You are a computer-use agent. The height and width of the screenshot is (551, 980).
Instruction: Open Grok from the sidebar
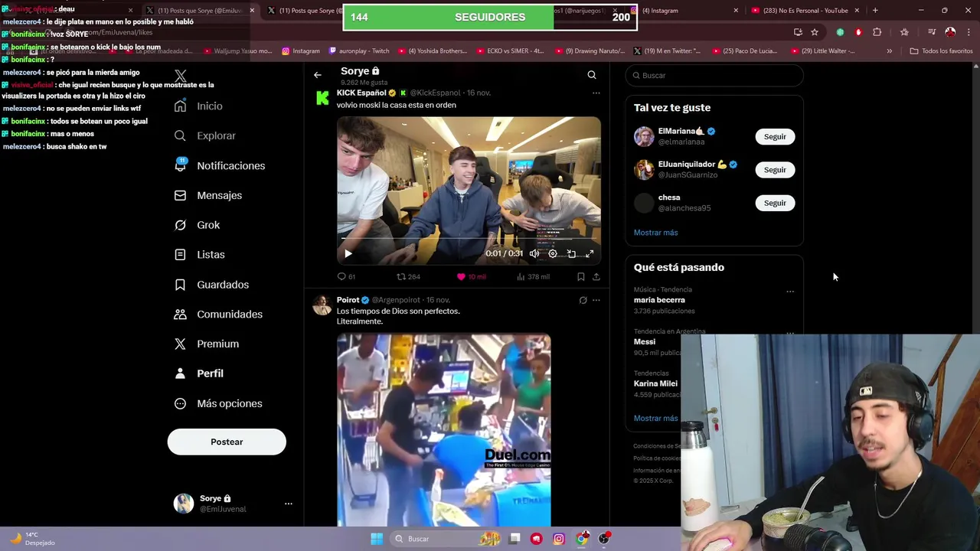click(x=197, y=225)
